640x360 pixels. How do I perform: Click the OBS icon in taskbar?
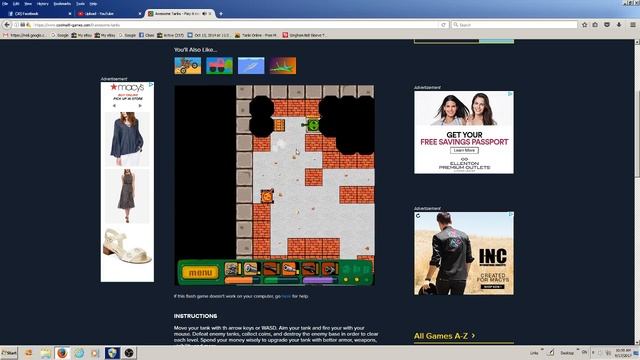coord(129,353)
